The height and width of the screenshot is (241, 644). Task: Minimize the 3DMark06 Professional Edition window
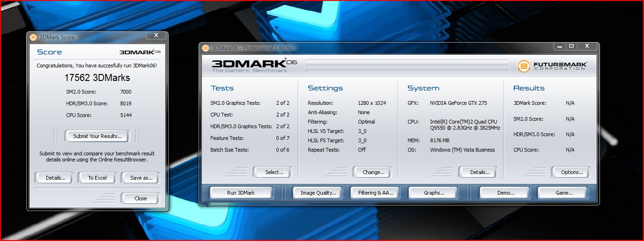coord(559,46)
